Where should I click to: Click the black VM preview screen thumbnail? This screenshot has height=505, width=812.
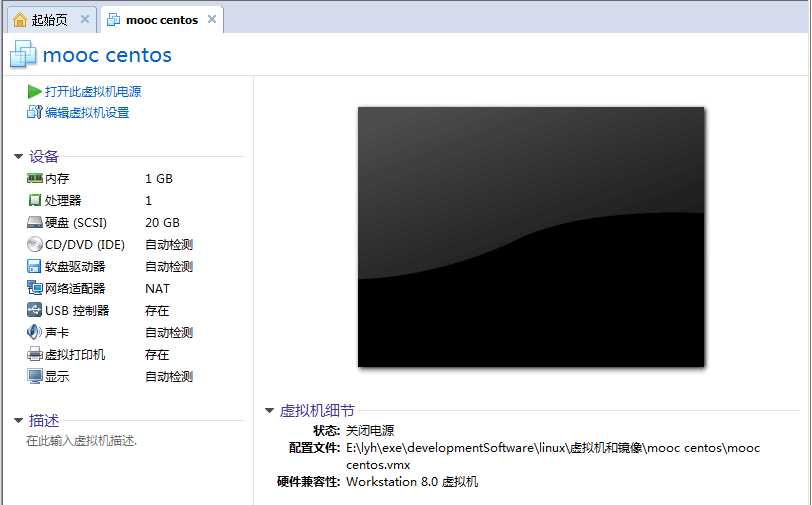[531, 237]
